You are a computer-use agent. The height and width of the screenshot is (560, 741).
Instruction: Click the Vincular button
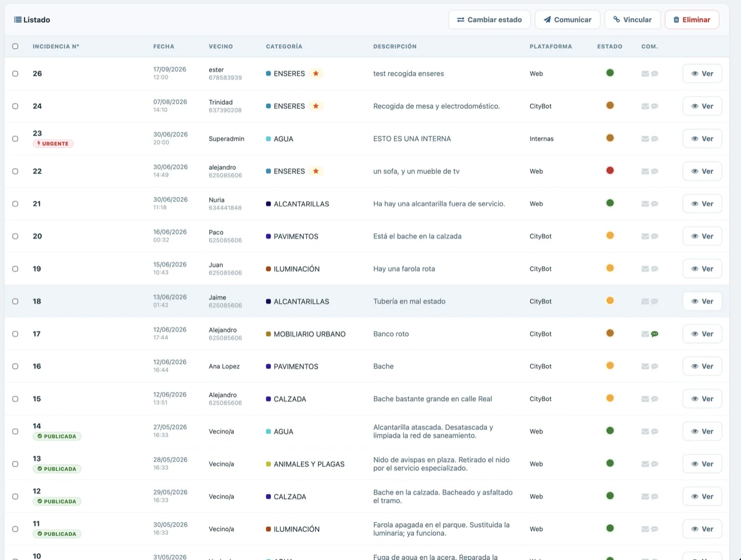coord(633,19)
